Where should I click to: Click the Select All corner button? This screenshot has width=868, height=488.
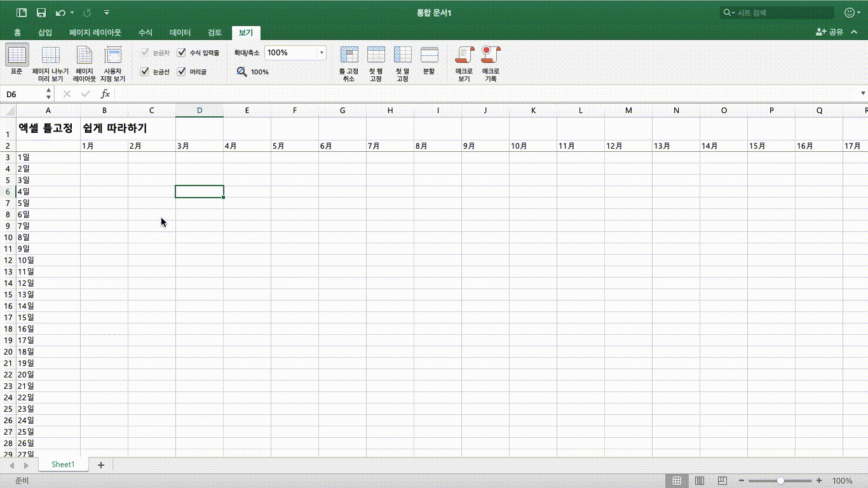click(8, 111)
